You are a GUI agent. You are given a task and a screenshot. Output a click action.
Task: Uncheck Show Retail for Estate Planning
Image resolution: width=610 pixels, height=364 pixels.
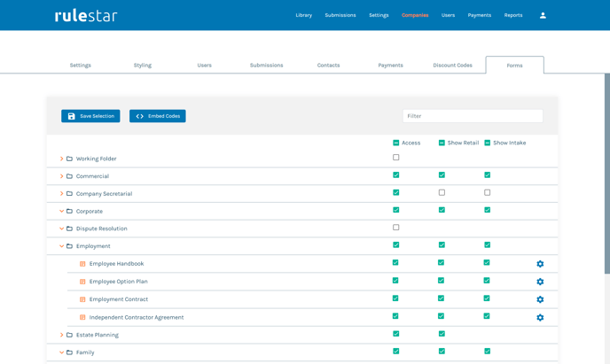(x=442, y=334)
